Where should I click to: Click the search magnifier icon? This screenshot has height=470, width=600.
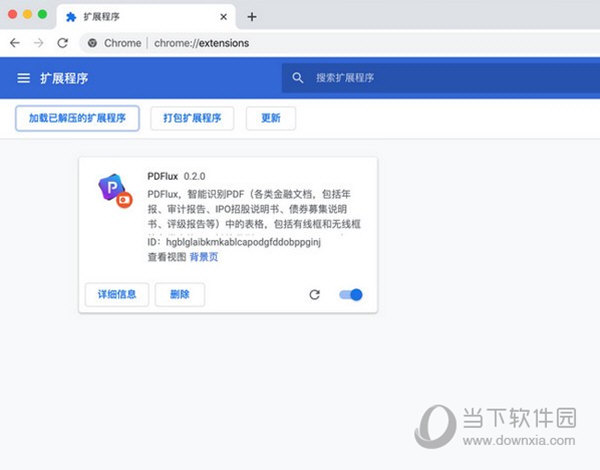[298, 78]
